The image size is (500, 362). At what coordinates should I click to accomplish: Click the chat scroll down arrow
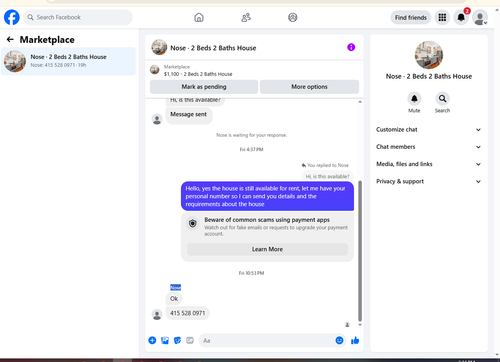[x=360, y=324]
